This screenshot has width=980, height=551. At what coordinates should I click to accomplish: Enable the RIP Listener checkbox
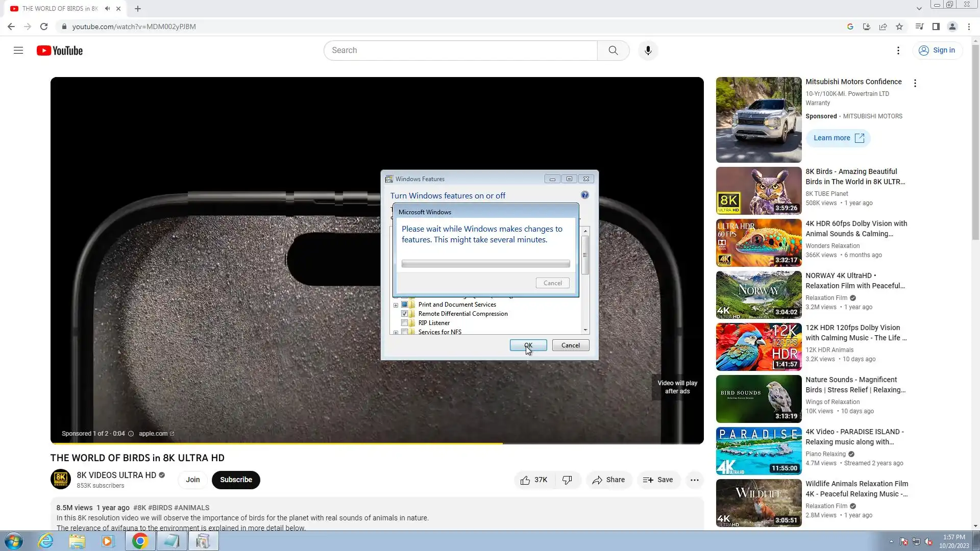[405, 323]
